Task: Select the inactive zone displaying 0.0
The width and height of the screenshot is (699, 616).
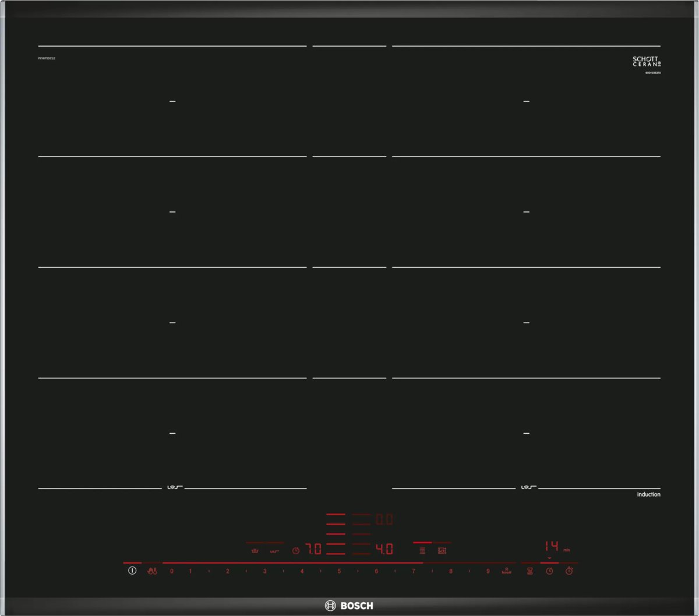Action: pyautogui.click(x=383, y=519)
